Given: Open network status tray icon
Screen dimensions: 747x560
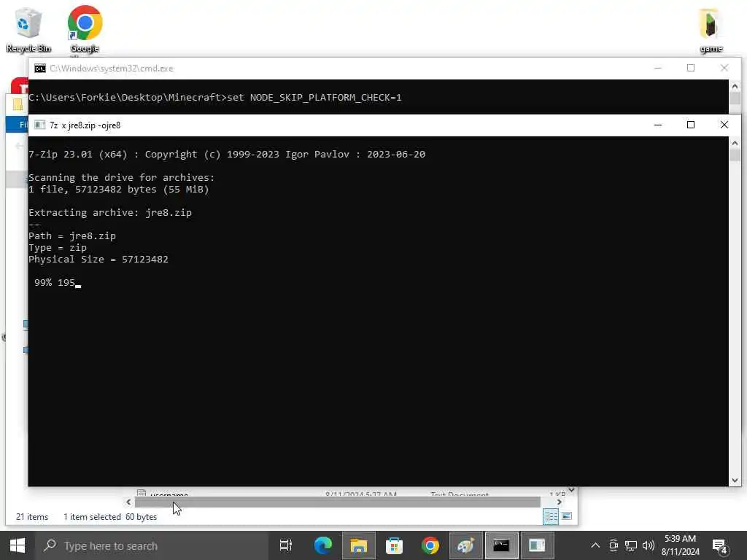Looking at the screenshot, I should 631,545.
